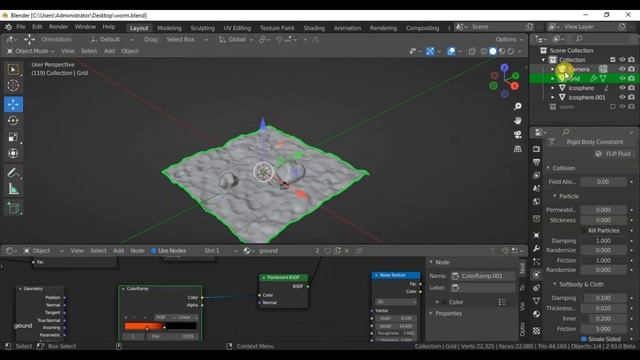The width and height of the screenshot is (640, 360).
Task: Toggle the X-ray view icon
Action: coord(472,51)
